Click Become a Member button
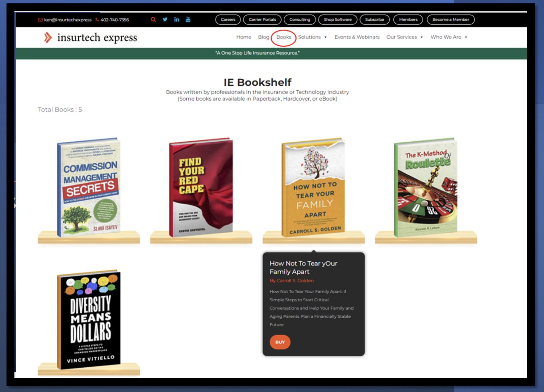544x392 pixels. tap(450, 19)
